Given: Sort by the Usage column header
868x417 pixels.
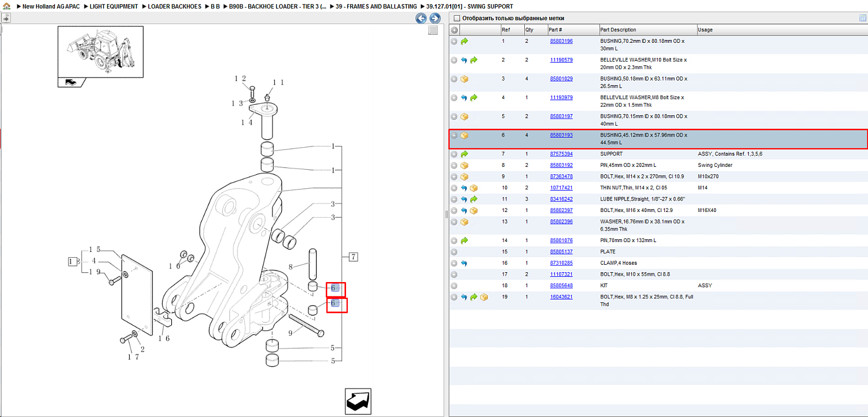Looking at the screenshot, I should tap(782, 30).
